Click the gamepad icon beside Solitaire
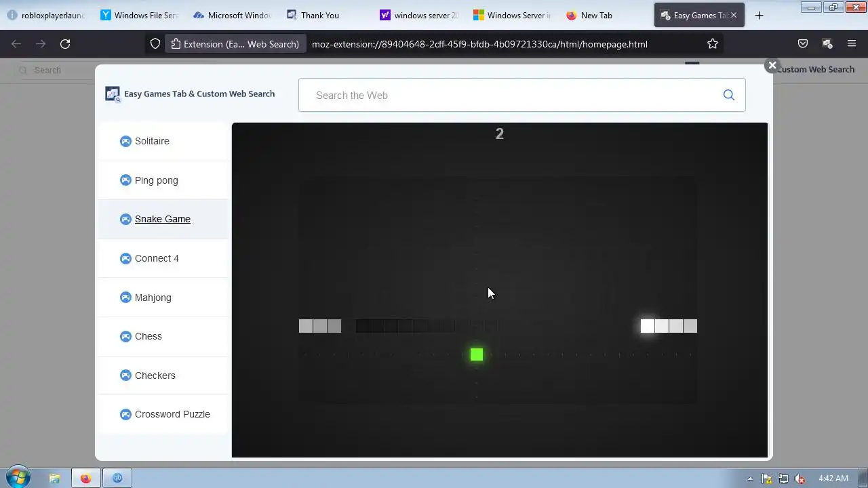 point(125,141)
